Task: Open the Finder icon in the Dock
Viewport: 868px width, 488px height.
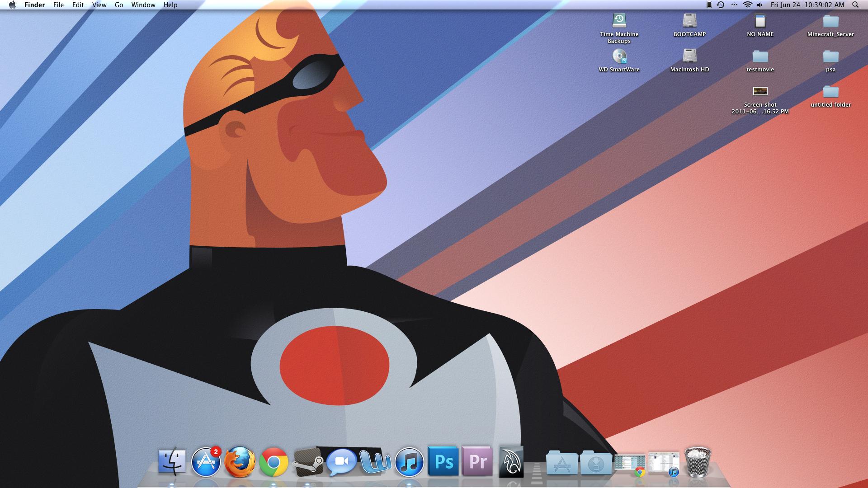Action: (x=172, y=462)
